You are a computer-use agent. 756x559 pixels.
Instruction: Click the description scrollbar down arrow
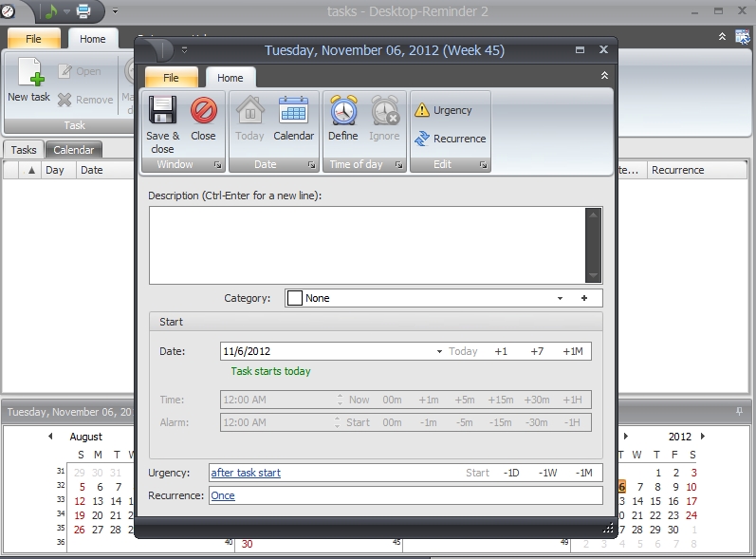point(594,276)
